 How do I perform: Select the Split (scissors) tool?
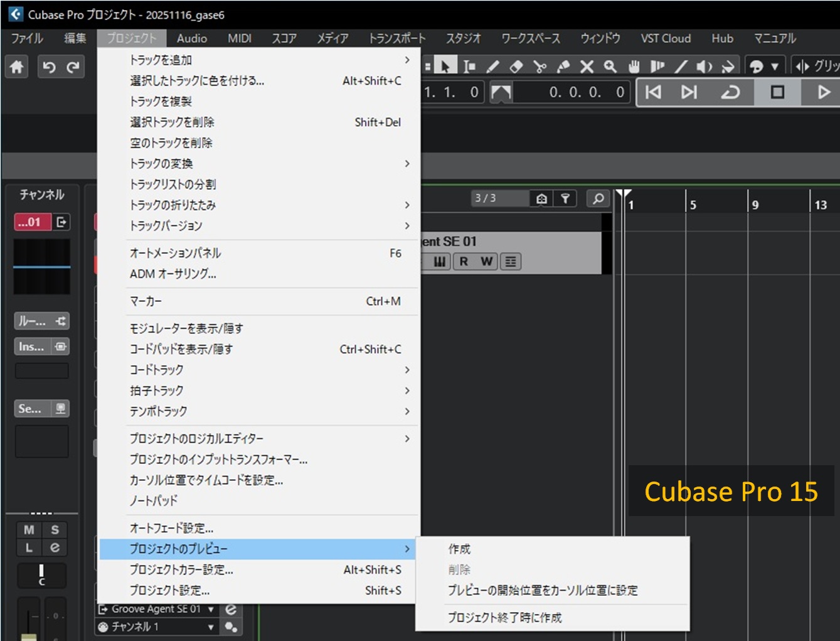[540, 65]
